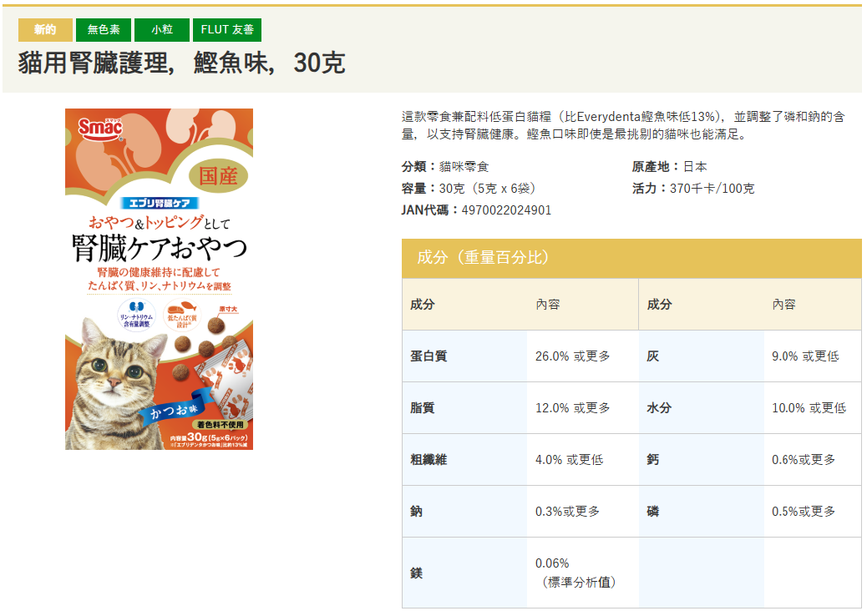
Task: Click the 蛋白質 row label
Action: [x=428, y=356]
